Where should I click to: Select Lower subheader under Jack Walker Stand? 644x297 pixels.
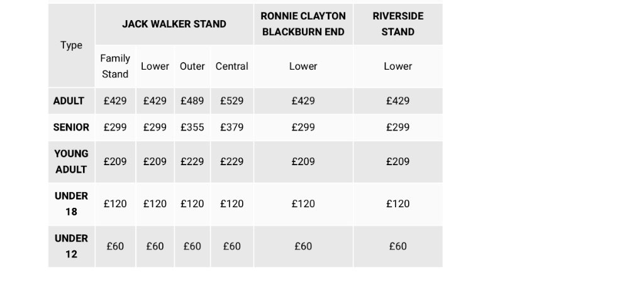point(155,66)
